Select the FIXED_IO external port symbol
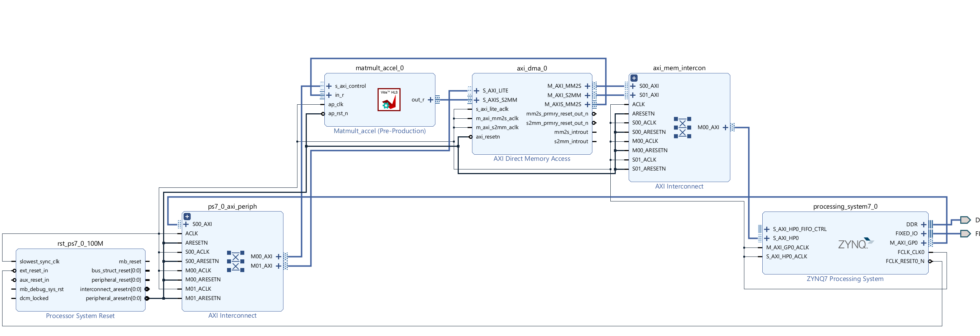The image size is (980, 336). point(965,233)
